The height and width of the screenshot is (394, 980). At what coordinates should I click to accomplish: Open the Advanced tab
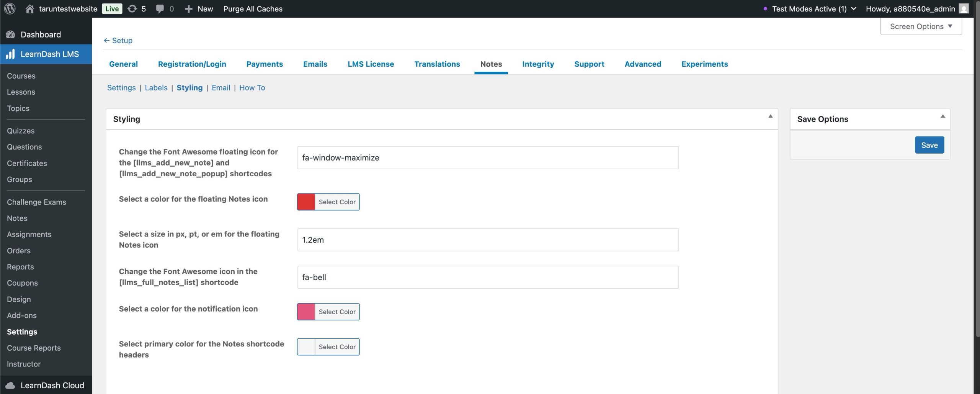(643, 64)
